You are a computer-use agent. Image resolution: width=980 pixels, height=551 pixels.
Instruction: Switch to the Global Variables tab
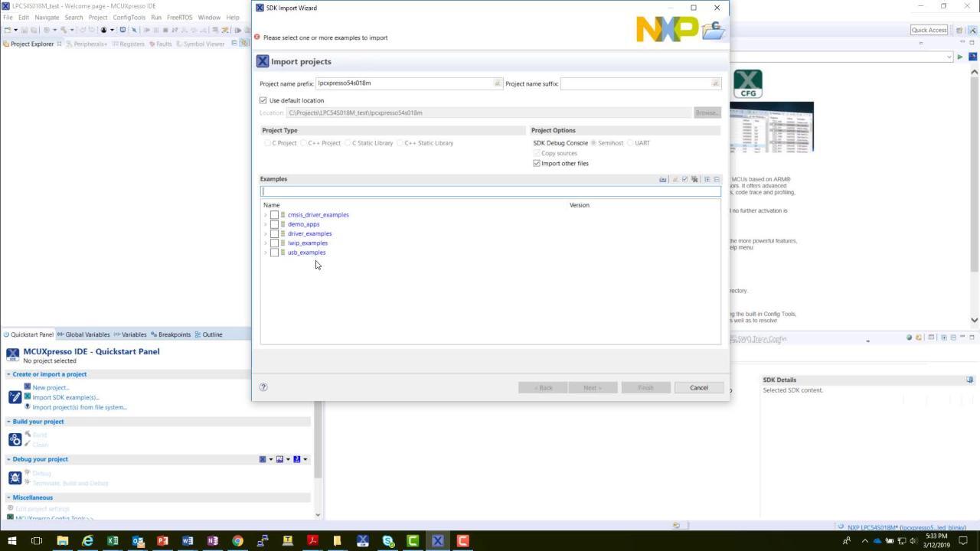(x=84, y=334)
